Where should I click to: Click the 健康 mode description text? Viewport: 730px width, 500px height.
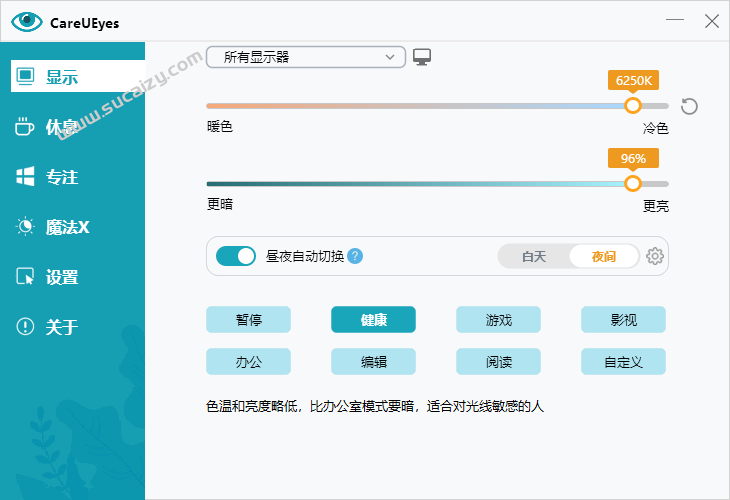375,406
